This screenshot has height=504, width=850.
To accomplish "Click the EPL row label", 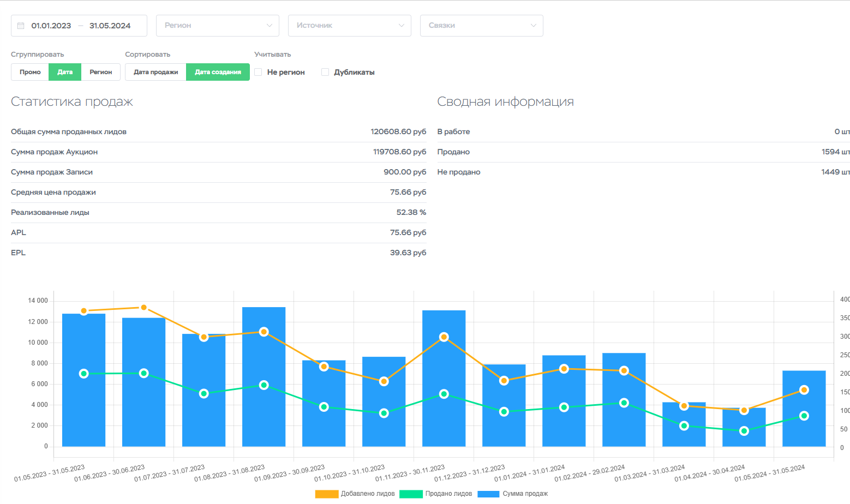I will 19,253.
